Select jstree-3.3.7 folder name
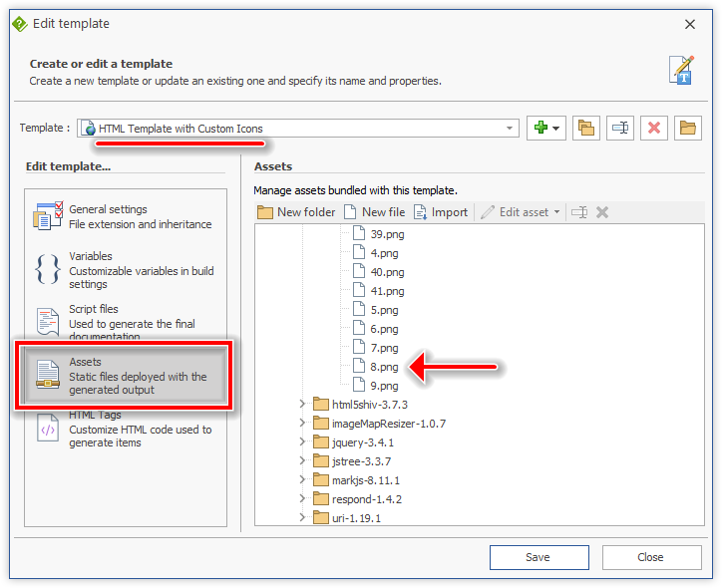The width and height of the screenshot is (722, 588). [x=361, y=461]
